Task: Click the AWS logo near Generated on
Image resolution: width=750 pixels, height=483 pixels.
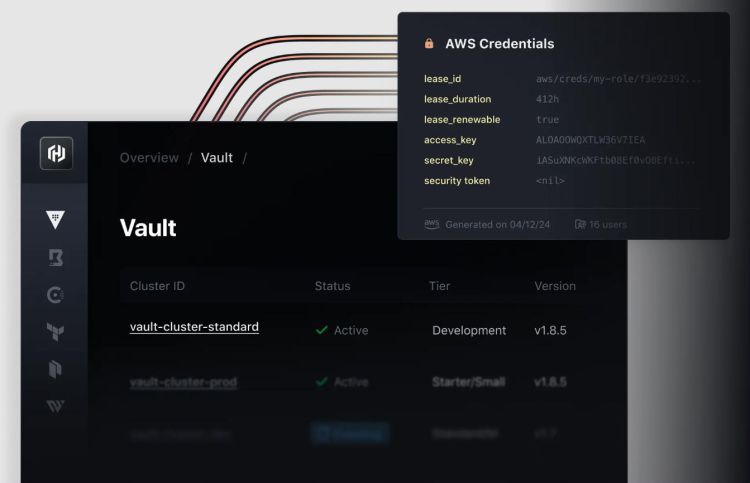Action: (x=431, y=224)
